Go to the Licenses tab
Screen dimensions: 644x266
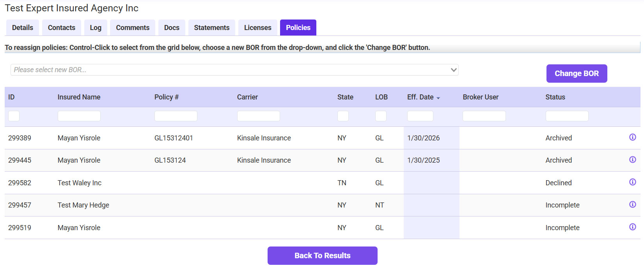pyautogui.click(x=257, y=28)
